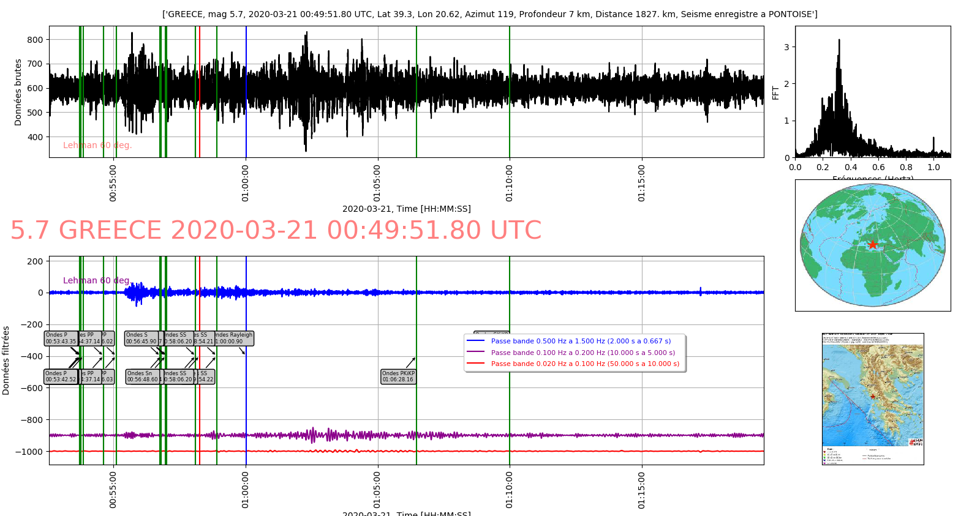Click the 01:10:00 tick on raw data axis
Viewport: 980px width, 516px height.
pos(510,182)
